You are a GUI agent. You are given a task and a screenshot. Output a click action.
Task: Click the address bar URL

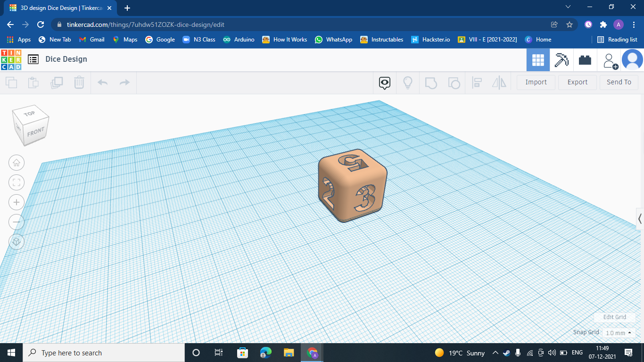(x=146, y=25)
